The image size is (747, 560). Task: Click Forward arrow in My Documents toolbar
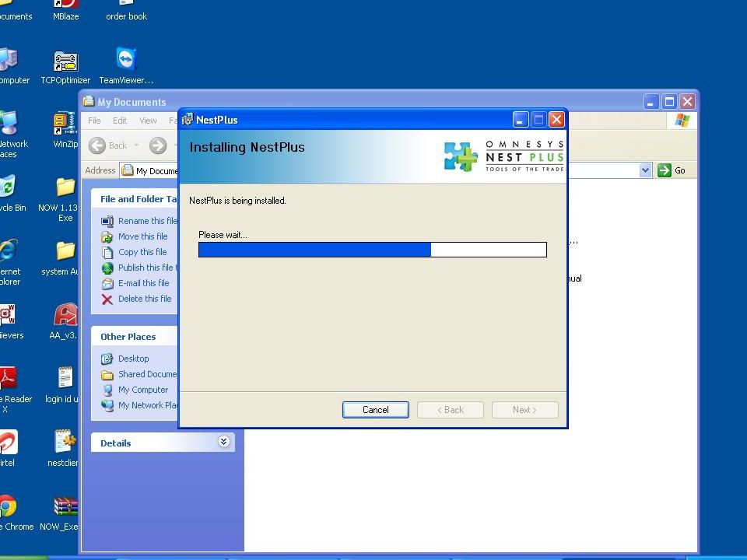158,145
